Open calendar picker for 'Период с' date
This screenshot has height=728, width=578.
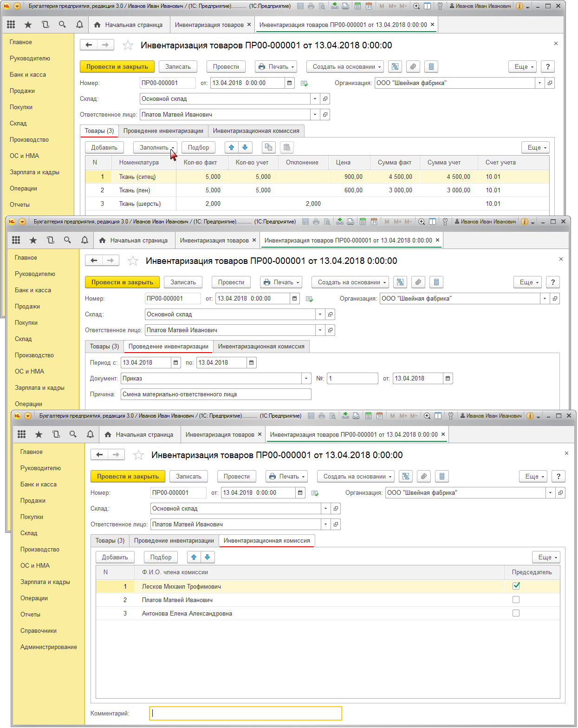click(175, 362)
